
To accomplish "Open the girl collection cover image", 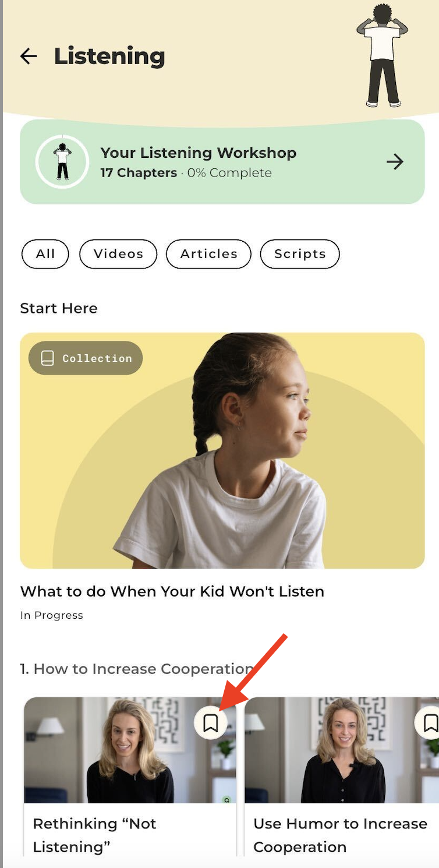I will click(x=222, y=451).
